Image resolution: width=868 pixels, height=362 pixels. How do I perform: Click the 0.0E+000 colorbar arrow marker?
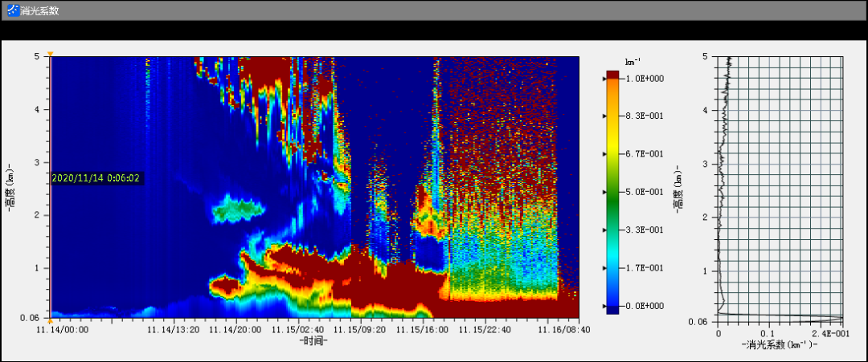605,306
